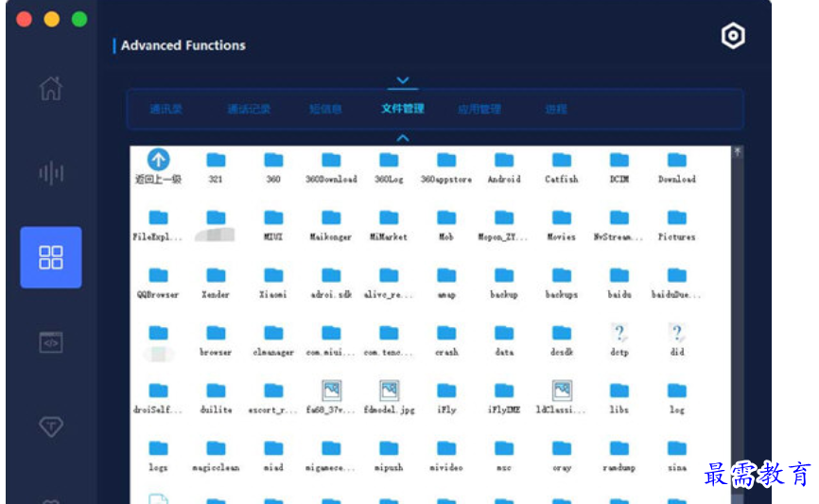Open the mivideo folder

446,448
